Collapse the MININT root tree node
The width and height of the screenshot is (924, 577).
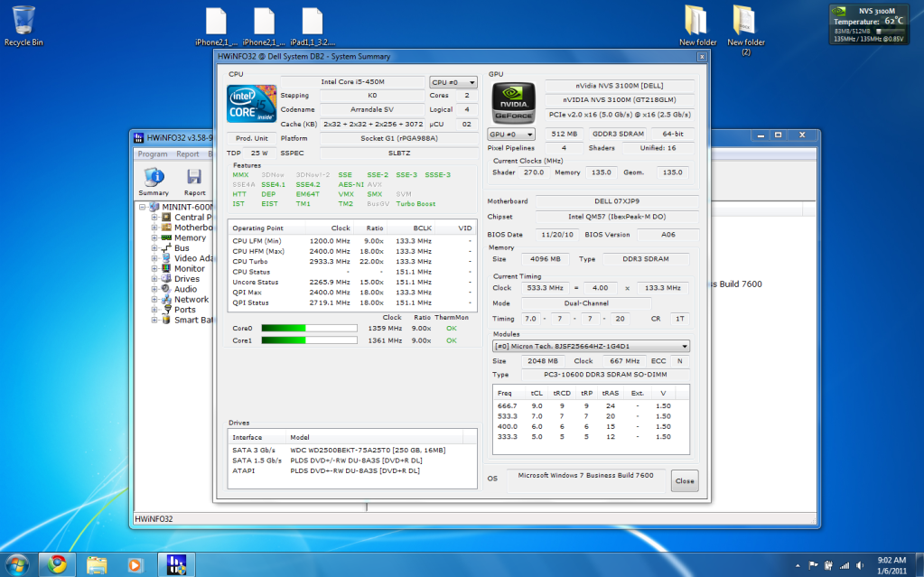[142, 208]
